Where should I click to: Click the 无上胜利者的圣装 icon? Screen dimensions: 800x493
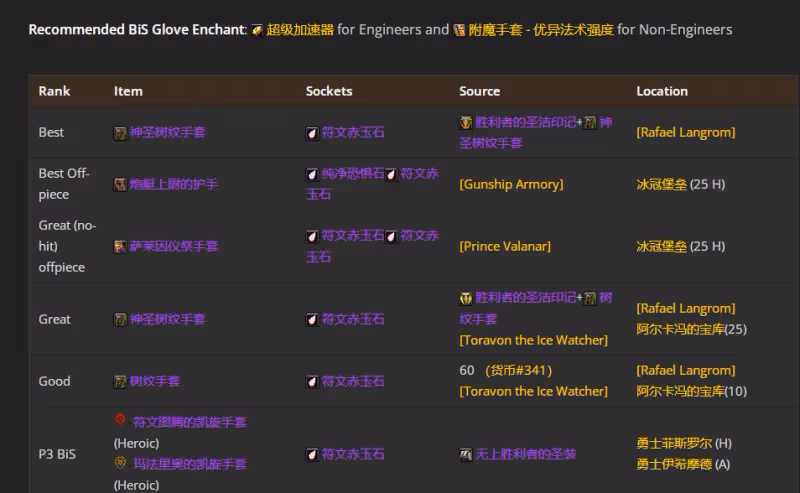point(466,455)
